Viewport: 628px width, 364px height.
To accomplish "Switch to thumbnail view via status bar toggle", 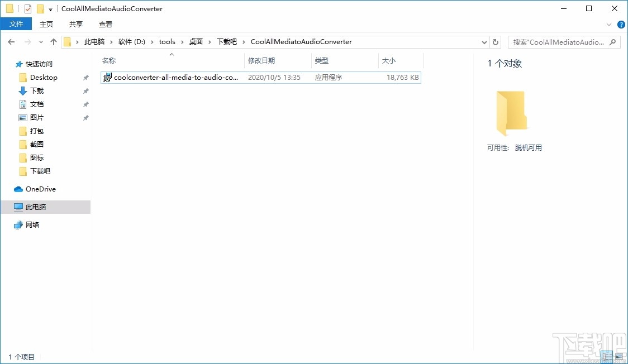I will point(619,356).
